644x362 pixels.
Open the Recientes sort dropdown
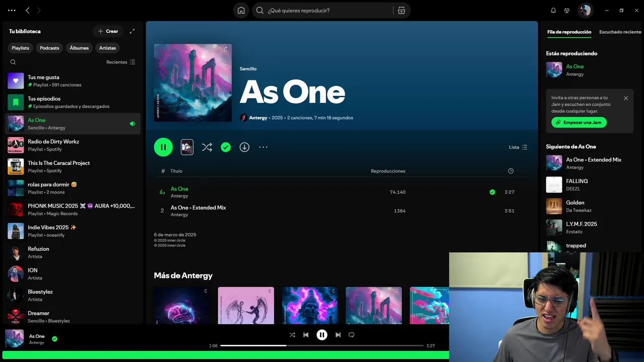[121, 62]
